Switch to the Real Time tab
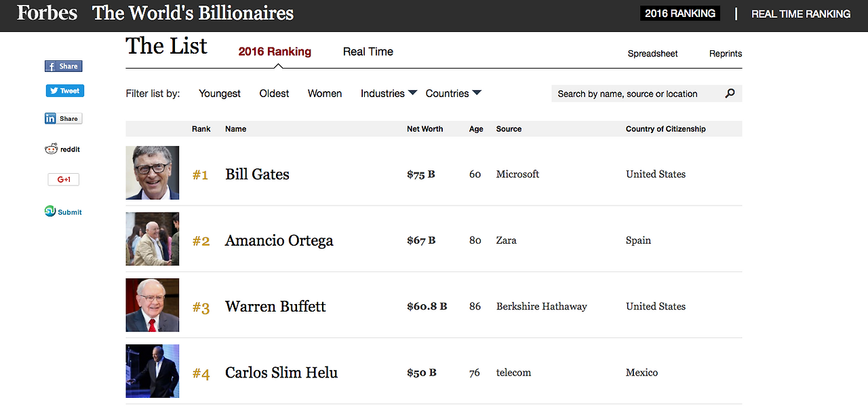Screen dimensions: 868x408 368,52
